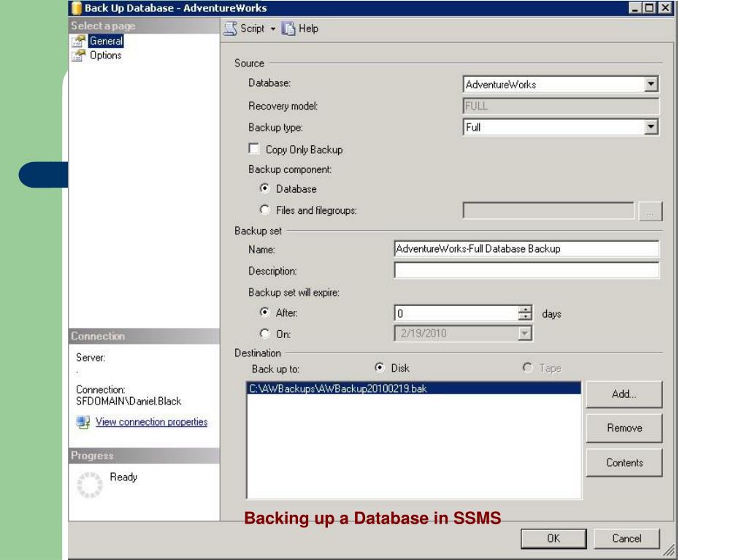
Task: Click the Remove destination button
Action: [x=624, y=428]
